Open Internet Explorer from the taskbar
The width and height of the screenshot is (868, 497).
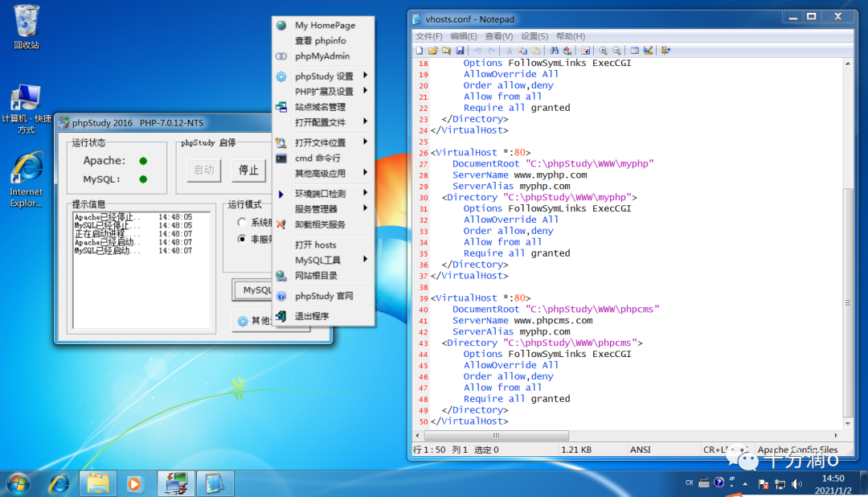point(59,483)
